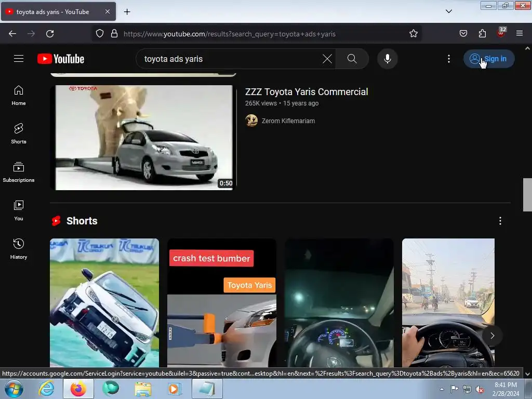This screenshot has width=532, height=399.
Task: Open Pocket save button
Action: pos(463,34)
